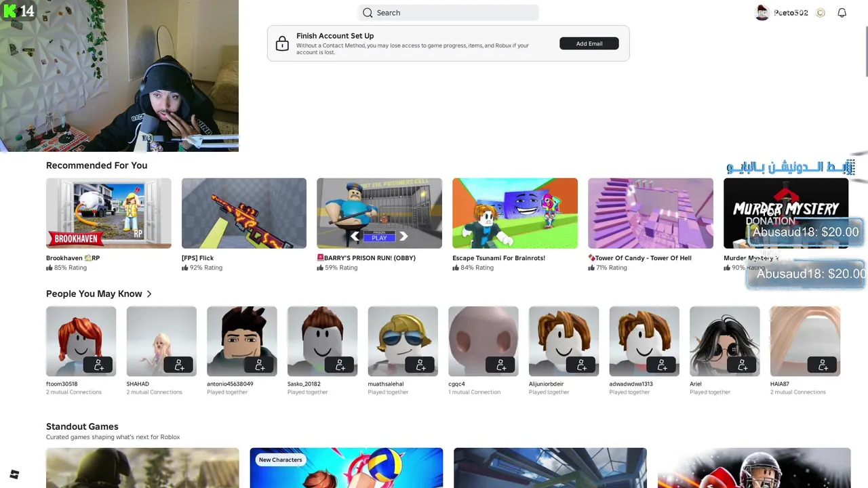Open the notifications bell
This screenshot has height=488, width=868.
coord(842,12)
